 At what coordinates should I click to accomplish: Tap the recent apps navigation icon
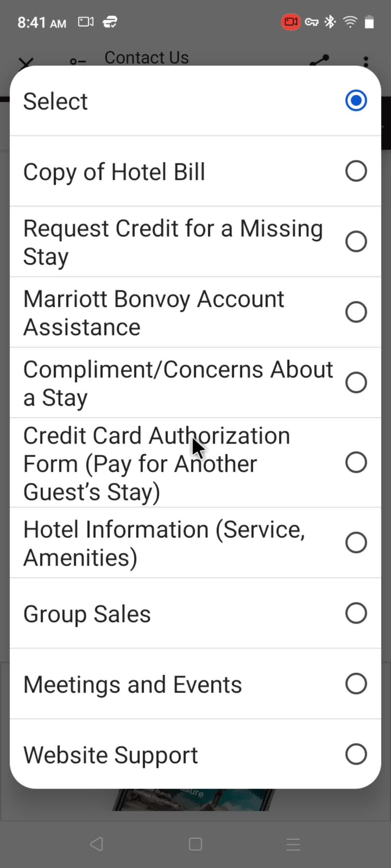[293, 844]
